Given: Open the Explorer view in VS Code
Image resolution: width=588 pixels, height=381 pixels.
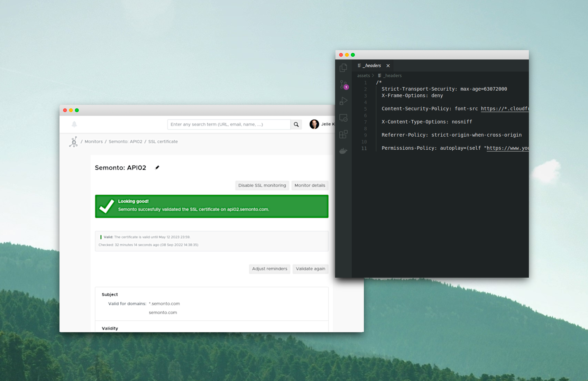Looking at the screenshot, I should pos(343,68).
